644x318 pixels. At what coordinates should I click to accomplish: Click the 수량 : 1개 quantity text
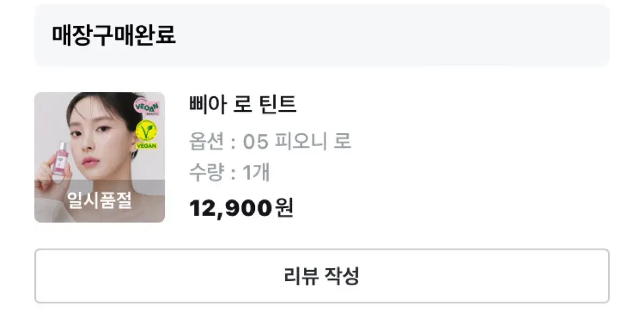230,173
